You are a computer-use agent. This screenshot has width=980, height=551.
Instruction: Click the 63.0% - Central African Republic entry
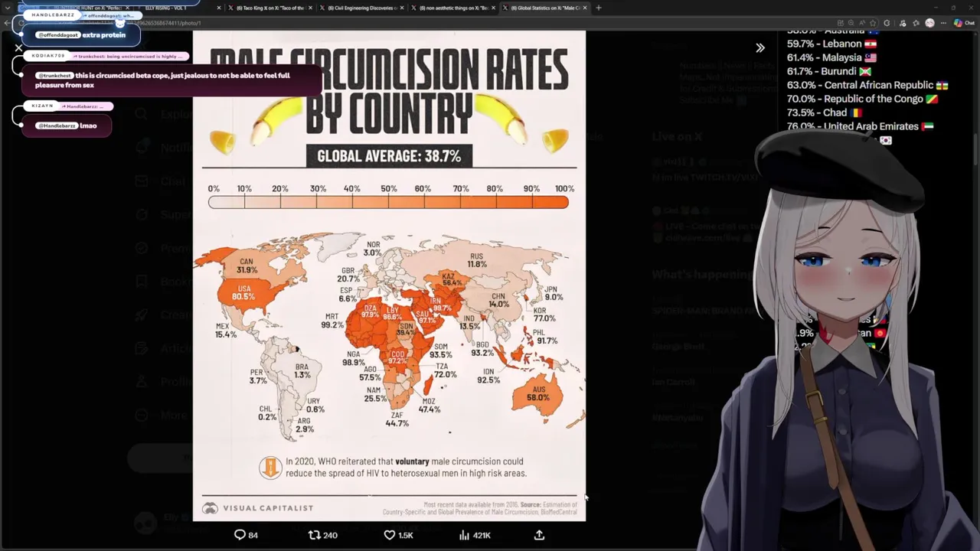867,85
